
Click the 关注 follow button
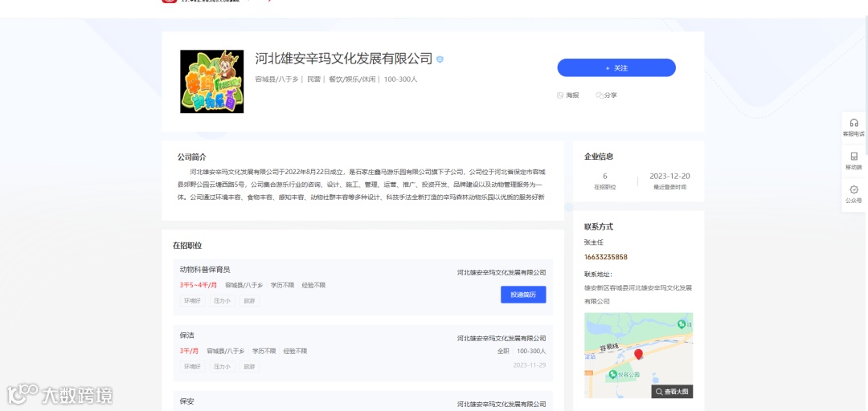[616, 67]
